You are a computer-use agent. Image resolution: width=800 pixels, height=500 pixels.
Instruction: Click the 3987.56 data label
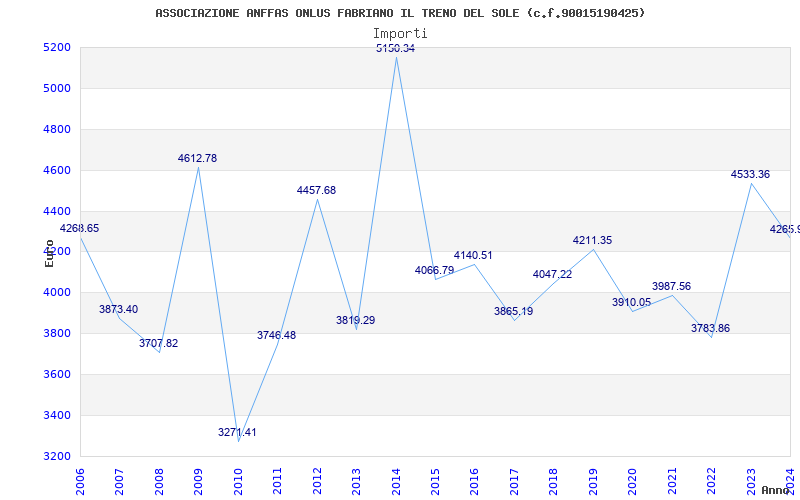671,286
